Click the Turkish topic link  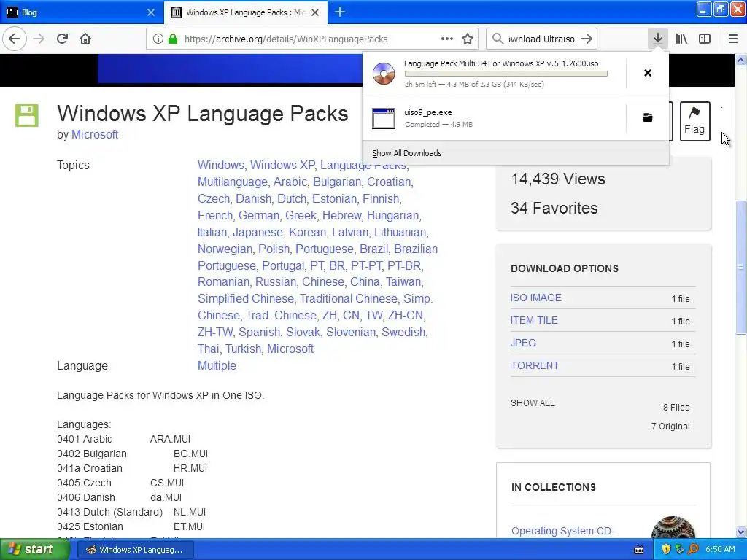(243, 349)
